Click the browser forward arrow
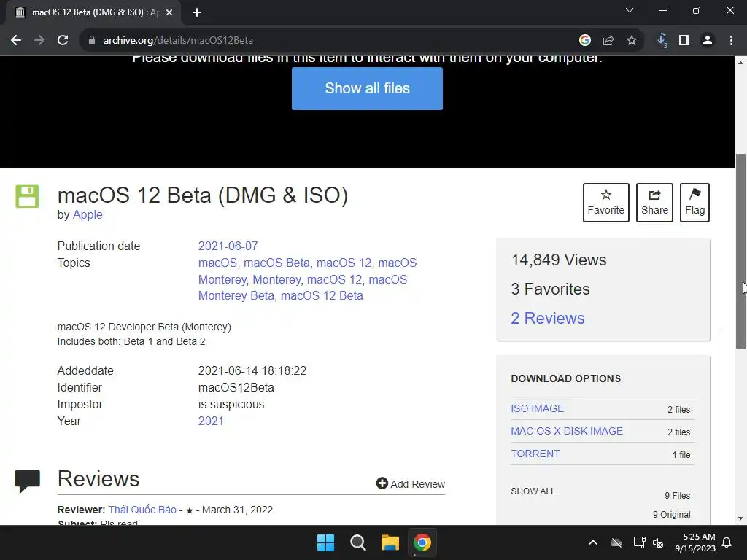Image resolution: width=747 pixels, height=560 pixels. point(39,41)
